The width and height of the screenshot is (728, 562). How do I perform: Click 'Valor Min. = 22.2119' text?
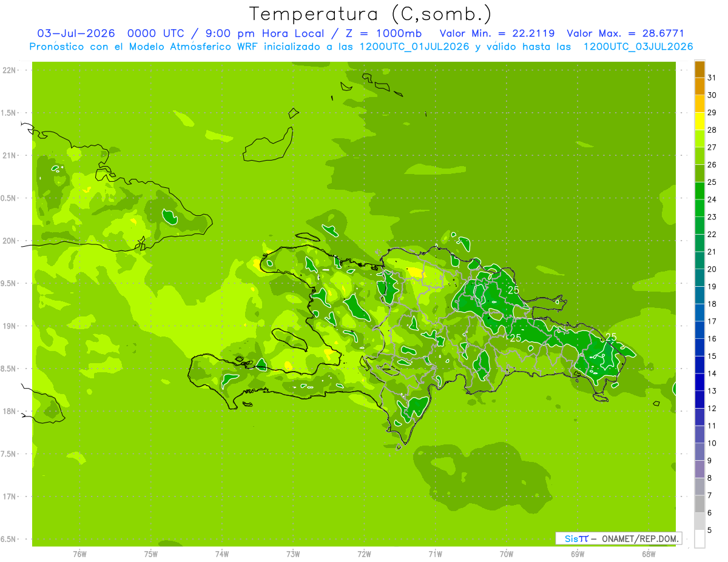(497, 33)
